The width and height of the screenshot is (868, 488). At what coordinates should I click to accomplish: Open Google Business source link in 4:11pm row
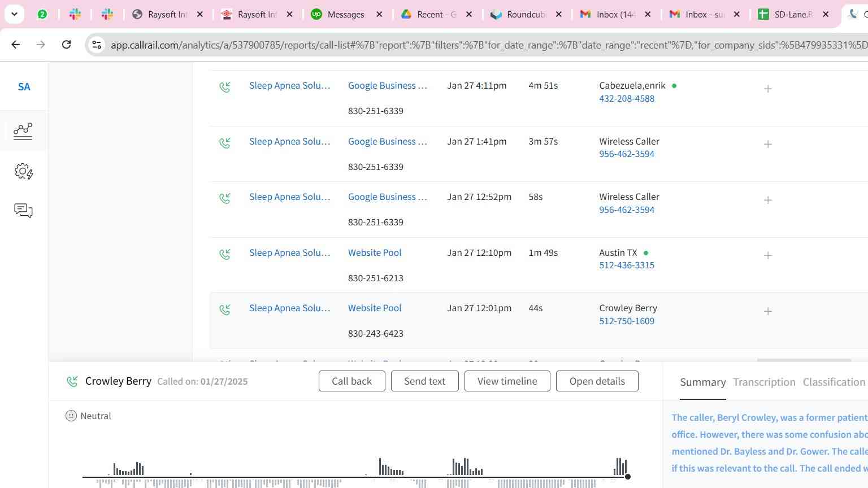pos(387,85)
